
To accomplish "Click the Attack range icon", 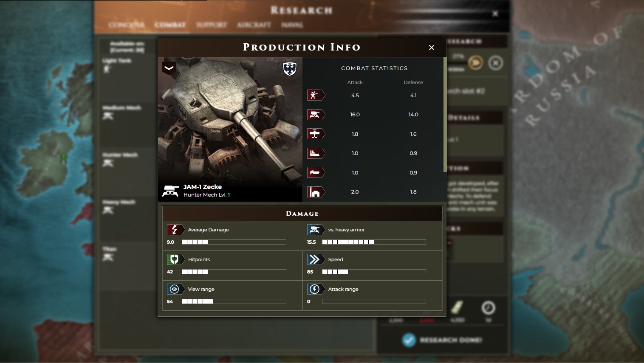I will 316,289.
